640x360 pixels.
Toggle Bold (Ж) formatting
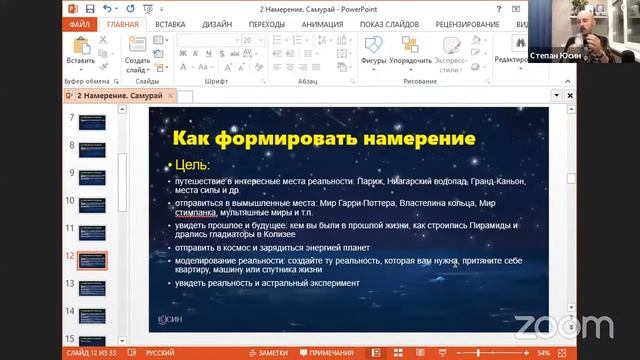point(183,53)
